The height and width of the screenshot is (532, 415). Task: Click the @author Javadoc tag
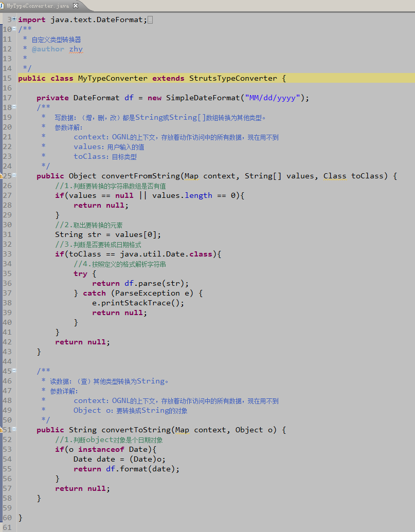tap(48, 49)
